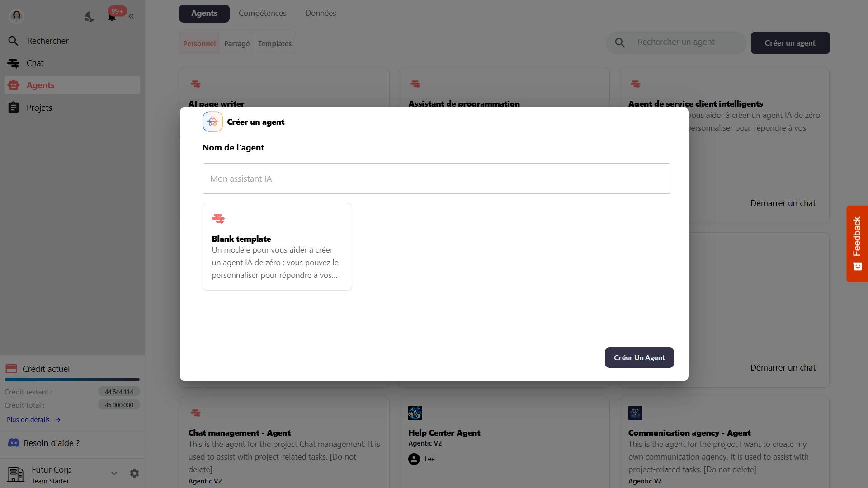
Task: Click the credit progress bar
Action: (x=72, y=380)
